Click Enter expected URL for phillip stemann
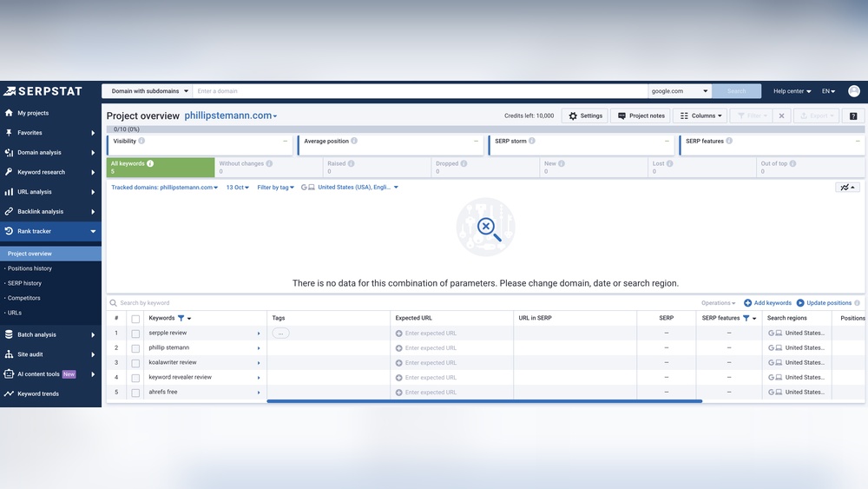Screen dimensions: 868x489 coord(431,348)
